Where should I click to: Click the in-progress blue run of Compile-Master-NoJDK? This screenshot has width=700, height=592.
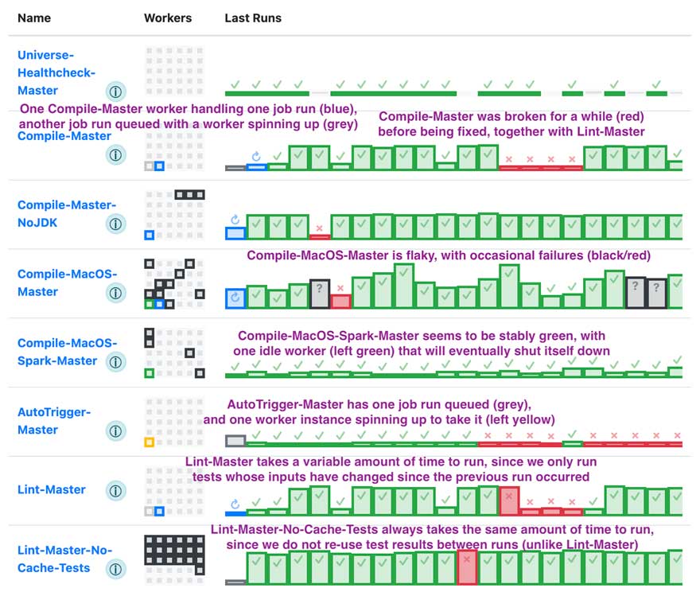(235, 232)
